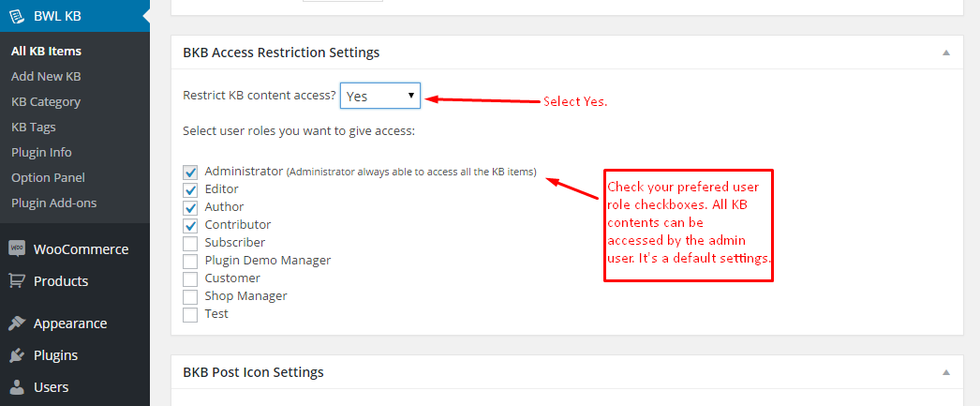Viewport: 980px width, 406px height.
Task: Go to the Option Panel link
Action: [48, 177]
